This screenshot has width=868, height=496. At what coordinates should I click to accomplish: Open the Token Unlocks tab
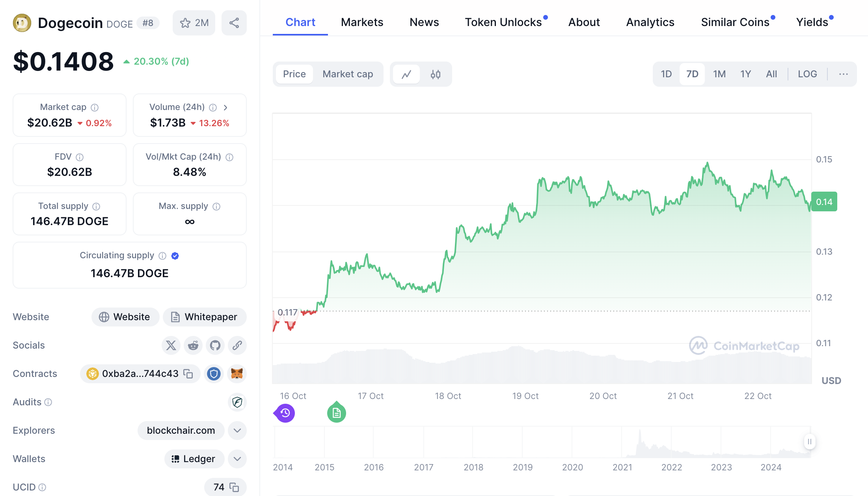(503, 22)
